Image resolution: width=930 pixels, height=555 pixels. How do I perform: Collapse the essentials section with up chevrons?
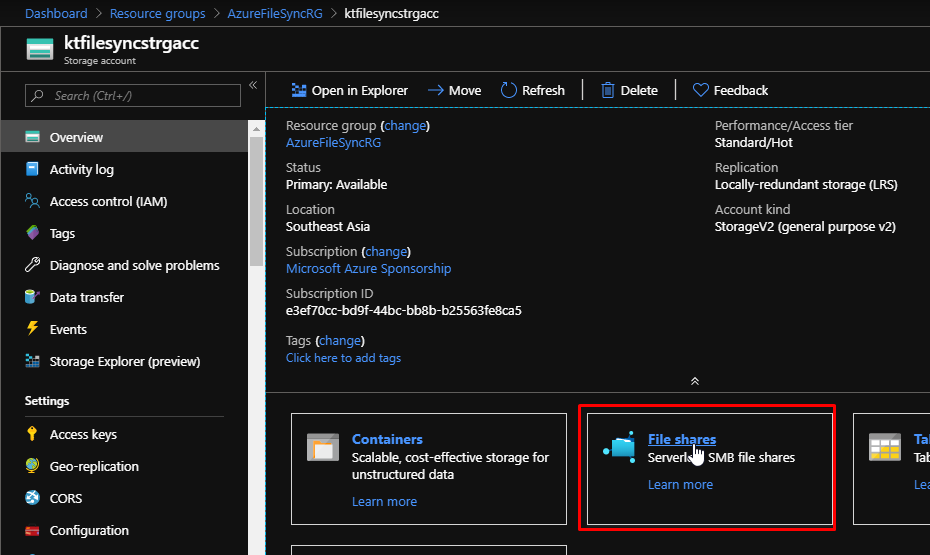click(695, 381)
